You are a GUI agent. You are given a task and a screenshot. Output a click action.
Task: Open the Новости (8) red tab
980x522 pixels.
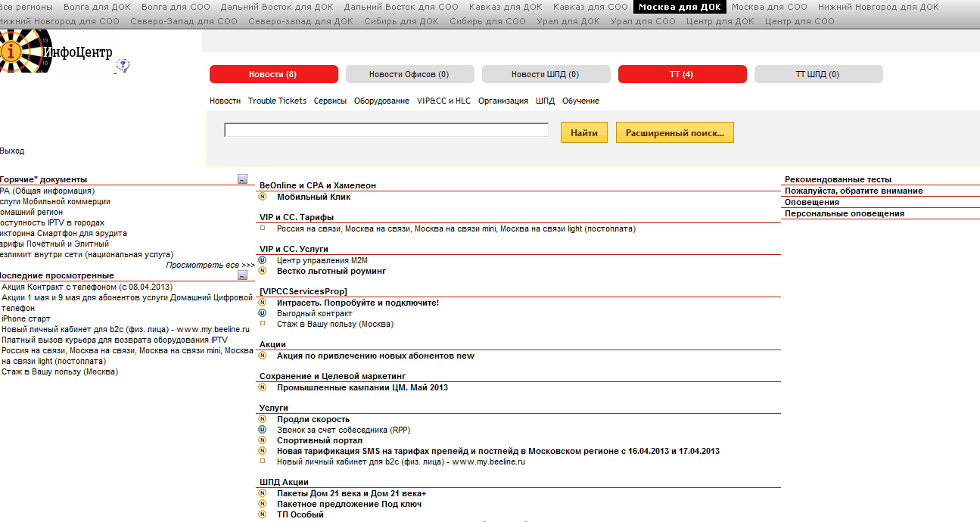click(274, 74)
